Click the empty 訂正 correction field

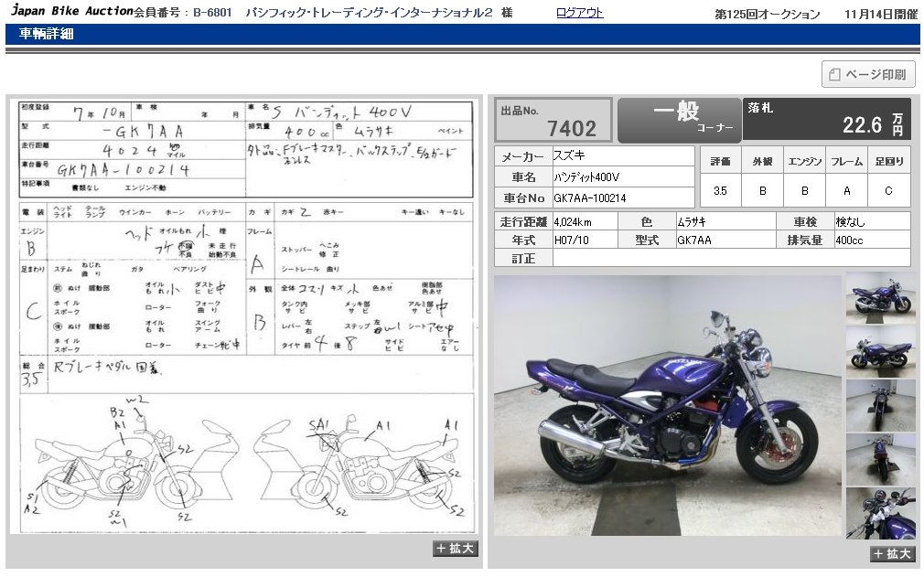pos(731,259)
